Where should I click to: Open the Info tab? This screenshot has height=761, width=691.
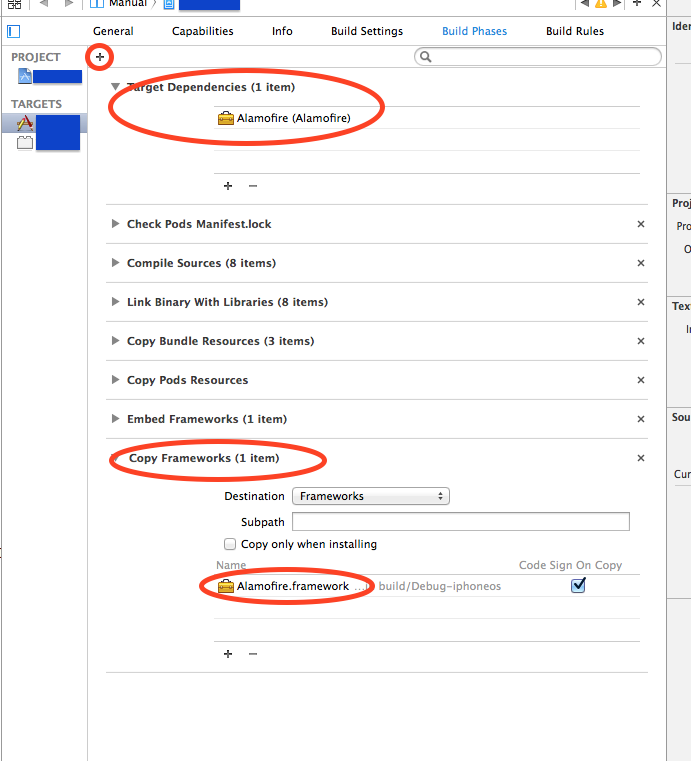coord(282,31)
